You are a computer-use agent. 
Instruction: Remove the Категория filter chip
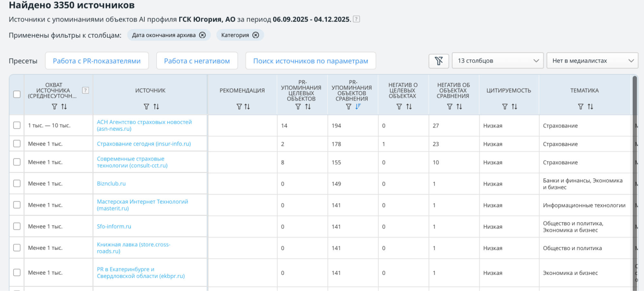pyautogui.click(x=255, y=35)
